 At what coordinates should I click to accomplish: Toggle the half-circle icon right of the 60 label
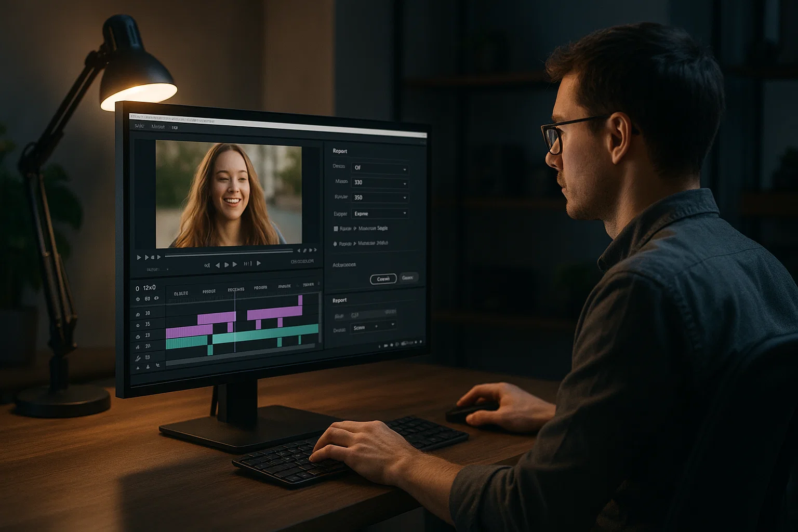pyautogui.click(x=156, y=298)
